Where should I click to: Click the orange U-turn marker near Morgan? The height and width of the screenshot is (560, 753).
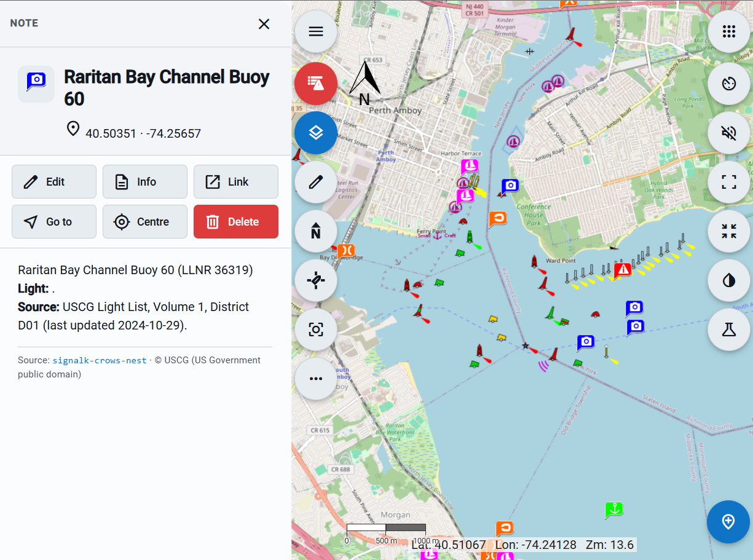click(x=505, y=529)
